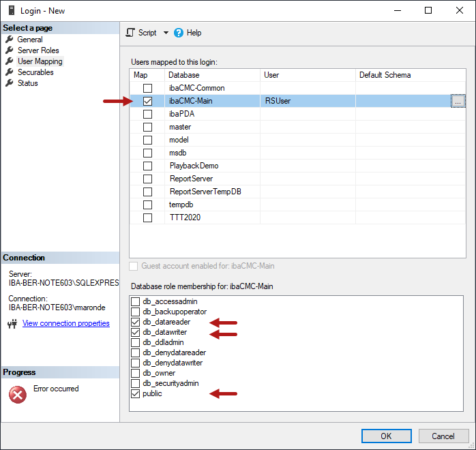
Task: Uncheck the db_datawriter role
Action: pos(136,332)
